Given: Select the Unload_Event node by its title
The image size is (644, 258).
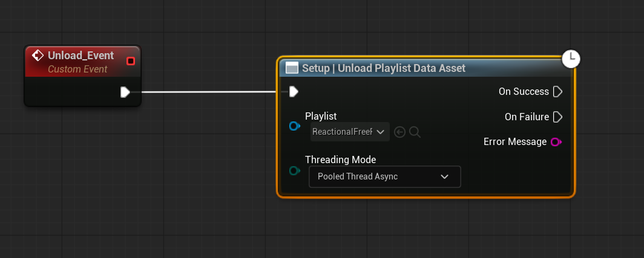Looking at the screenshot, I should [80, 56].
